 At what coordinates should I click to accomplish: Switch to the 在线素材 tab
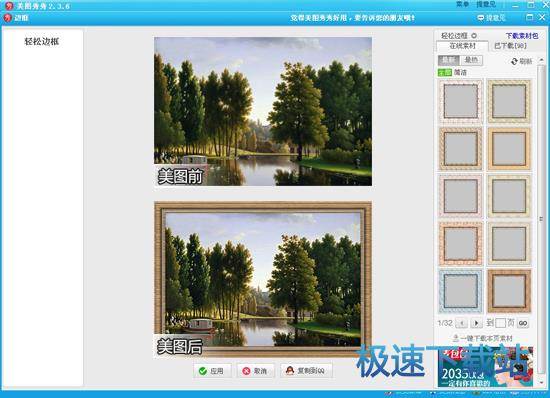(462, 46)
